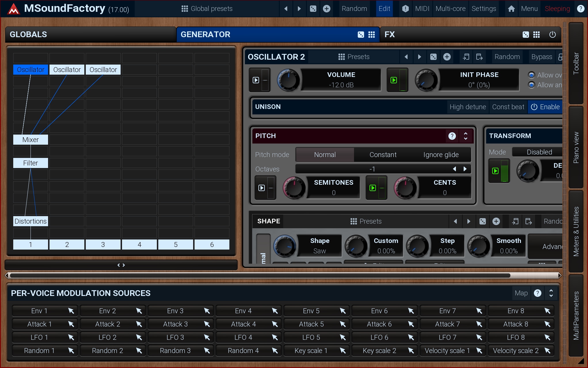Click the FX section power icon
Screen dimensions: 588x368
coord(552,35)
